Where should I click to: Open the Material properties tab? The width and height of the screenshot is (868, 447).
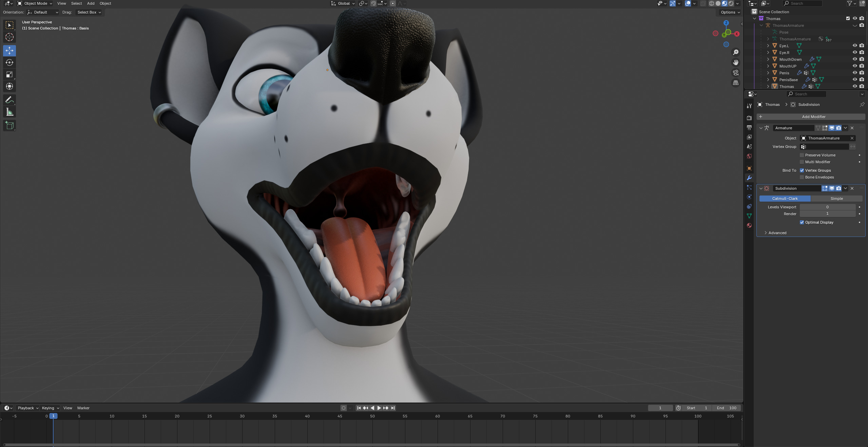pyautogui.click(x=749, y=225)
